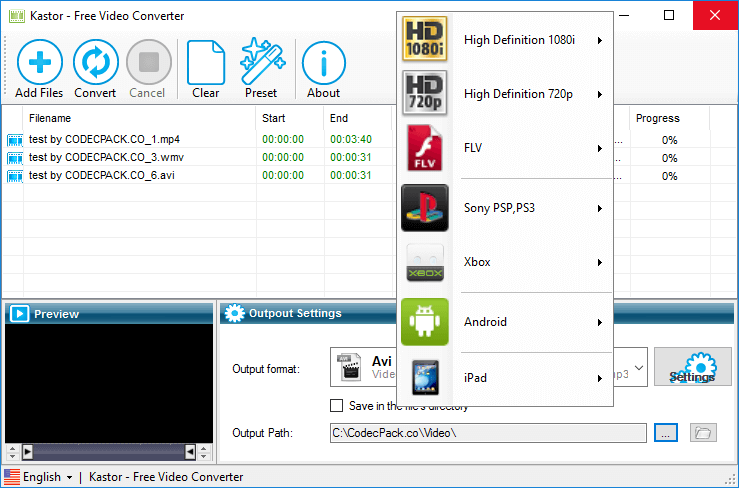Expand the High Definition 1080i submenu arrow
Image resolution: width=739 pixels, height=488 pixels.
(x=599, y=41)
